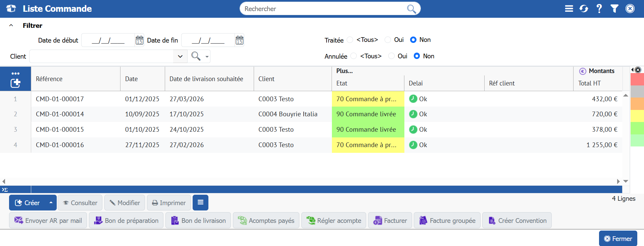
Task: Sort by the Référence column header
Action: point(49,79)
